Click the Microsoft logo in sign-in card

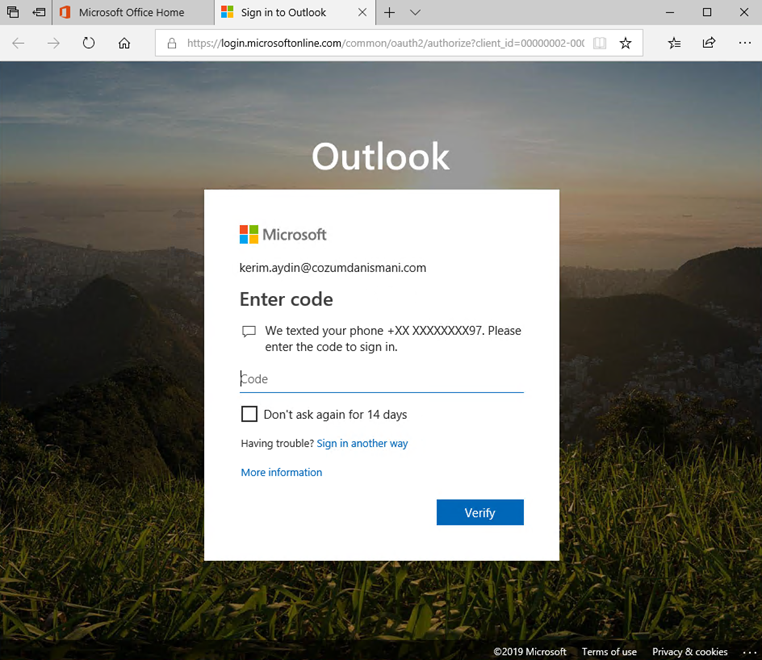[283, 234]
